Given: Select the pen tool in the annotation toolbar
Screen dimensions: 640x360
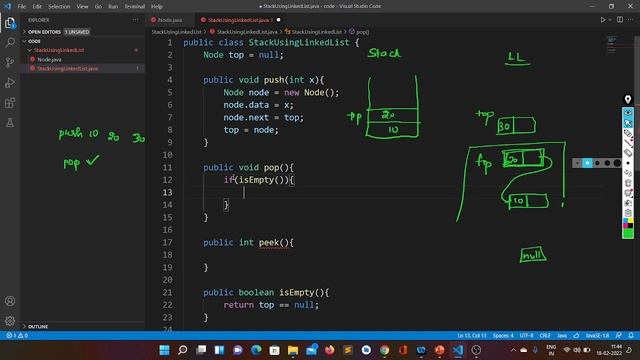Looking at the screenshot, I should click(628, 133).
